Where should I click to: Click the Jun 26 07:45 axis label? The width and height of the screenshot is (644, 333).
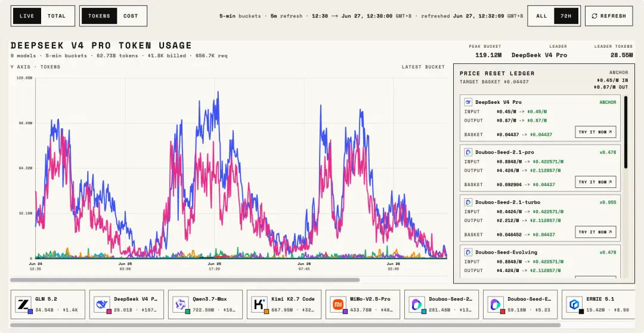pyautogui.click(x=304, y=266)
